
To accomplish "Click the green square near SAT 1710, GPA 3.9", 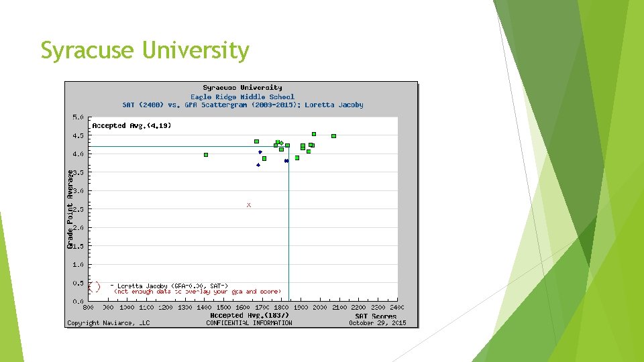I will [x=264, y=158].
